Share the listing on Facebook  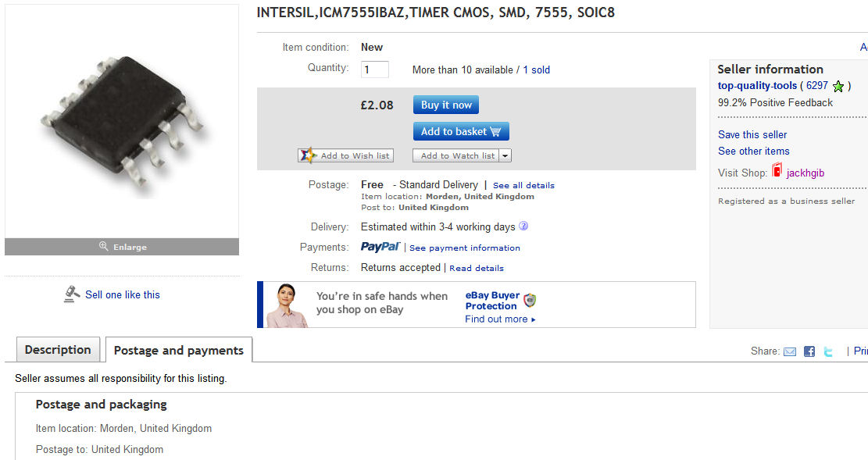tap(809, 351)
